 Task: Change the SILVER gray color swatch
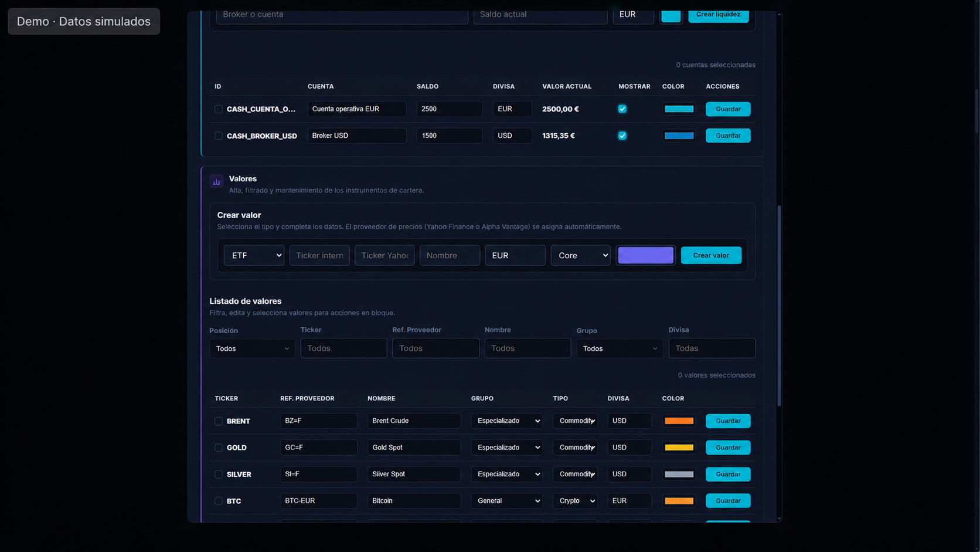(679, 474)
